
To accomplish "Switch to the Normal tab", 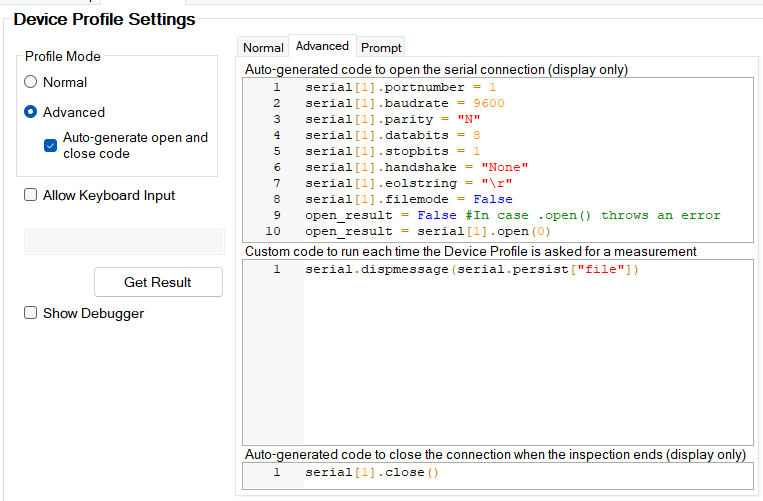I will pos(263,47).
